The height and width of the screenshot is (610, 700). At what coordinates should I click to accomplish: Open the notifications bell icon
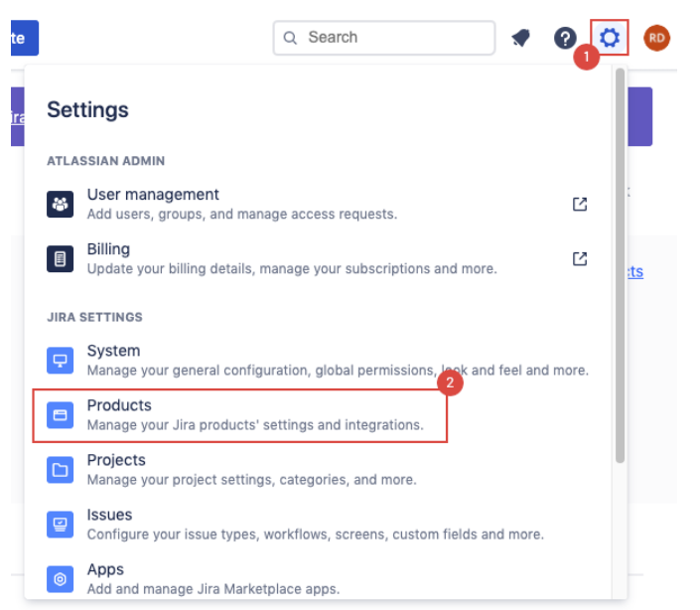[x=520, y=39]
